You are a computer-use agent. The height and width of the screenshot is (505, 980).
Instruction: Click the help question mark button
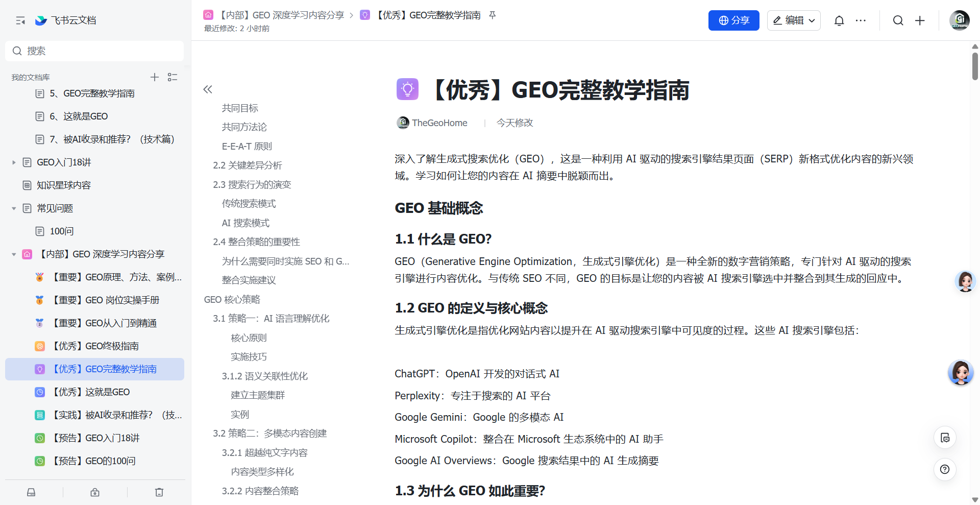[945, 469]
